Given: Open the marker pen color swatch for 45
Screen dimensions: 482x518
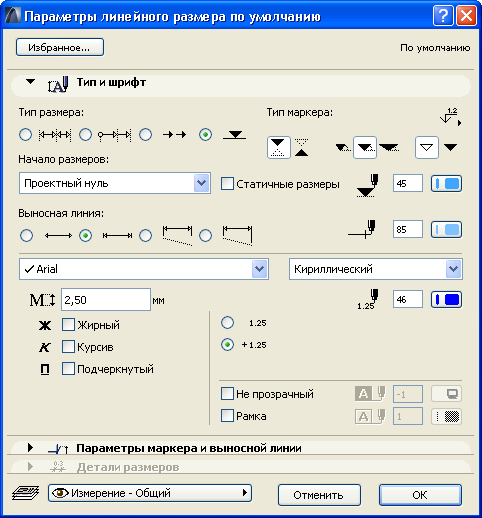Looking at the screenshot, I should [x=447, y=183].
